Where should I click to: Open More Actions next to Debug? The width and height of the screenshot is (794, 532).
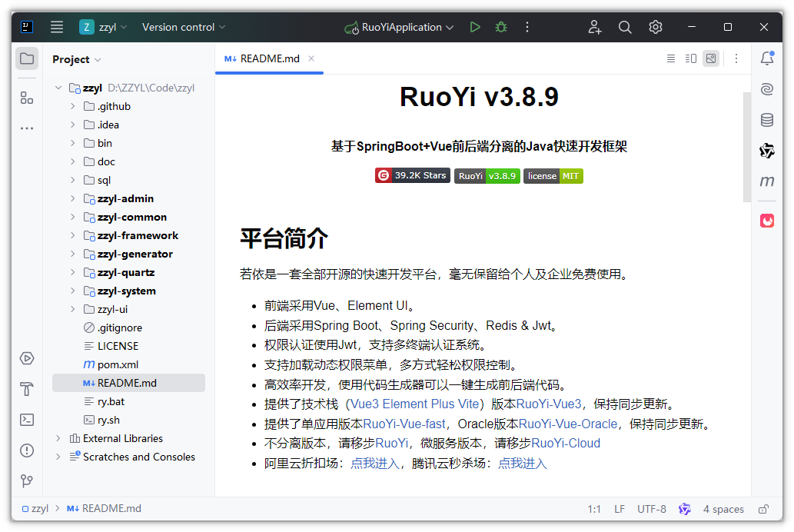[x=527, y=28]
